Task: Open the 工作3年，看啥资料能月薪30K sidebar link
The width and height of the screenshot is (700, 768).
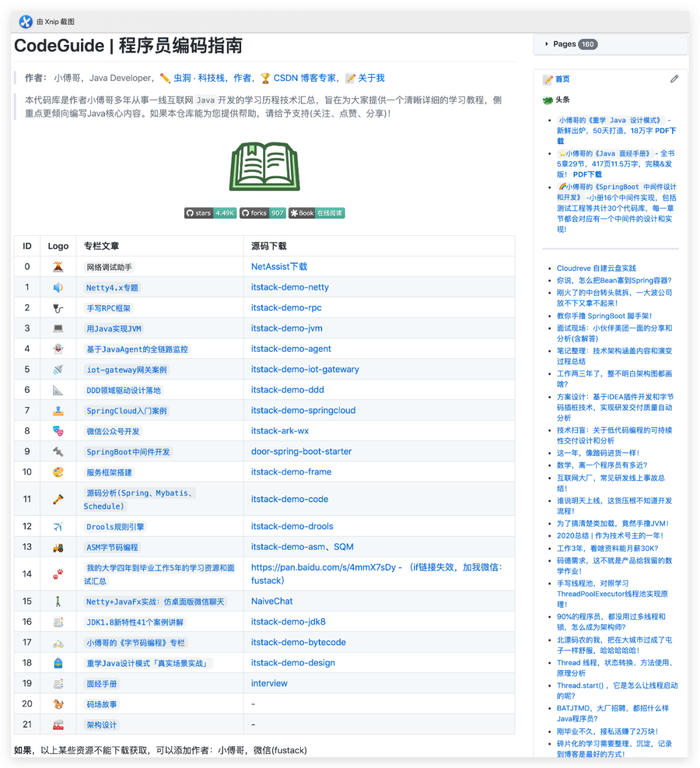Action: (607, 548)
